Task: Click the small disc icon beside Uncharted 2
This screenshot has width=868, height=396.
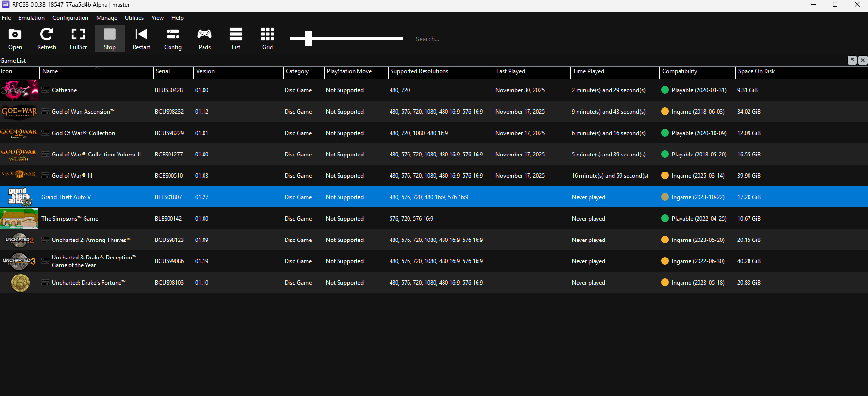Action: [45, 240]
